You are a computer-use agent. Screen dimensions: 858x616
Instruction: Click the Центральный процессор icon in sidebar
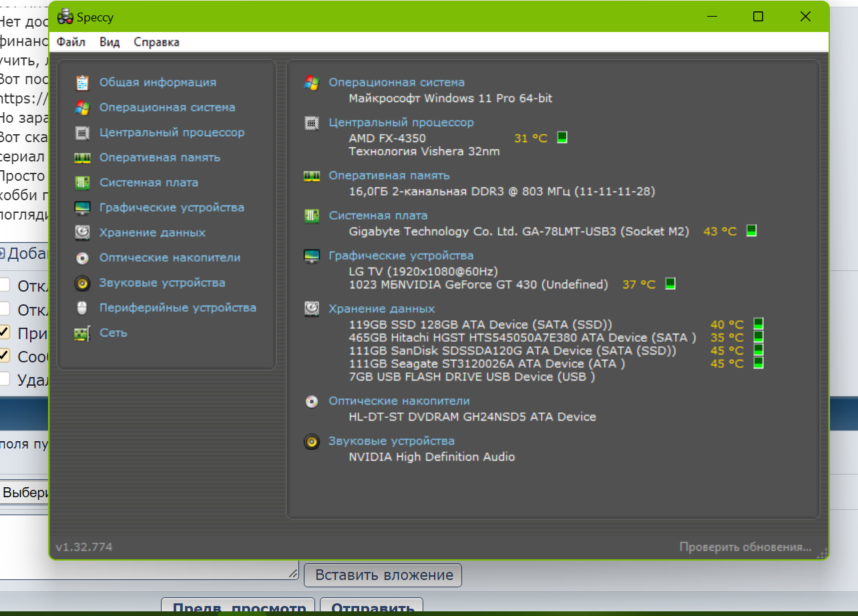coord(82,133)
